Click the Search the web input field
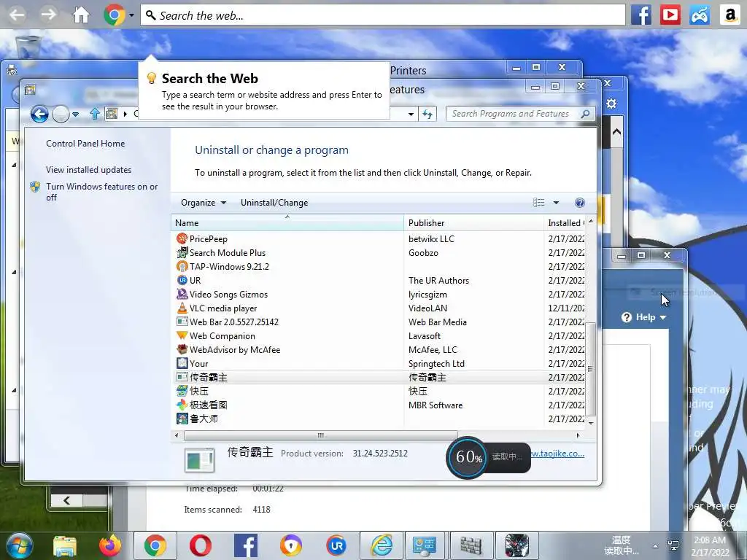This screenshot has height=560, width=747. (382, 15)
